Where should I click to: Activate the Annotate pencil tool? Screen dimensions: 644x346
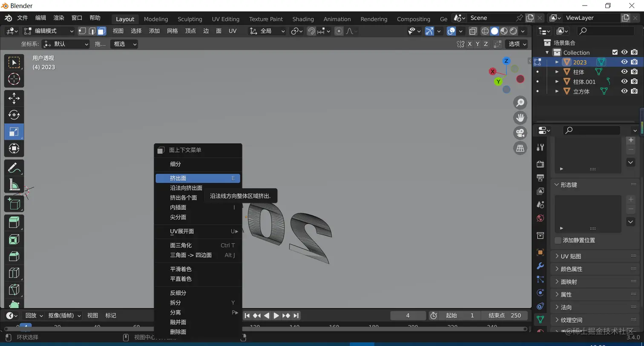point(14,167)
